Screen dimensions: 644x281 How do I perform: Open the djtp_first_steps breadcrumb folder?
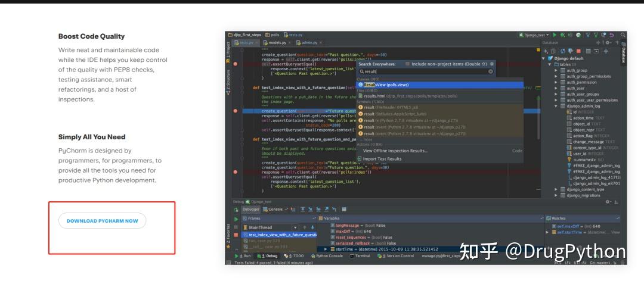[245, 35]
